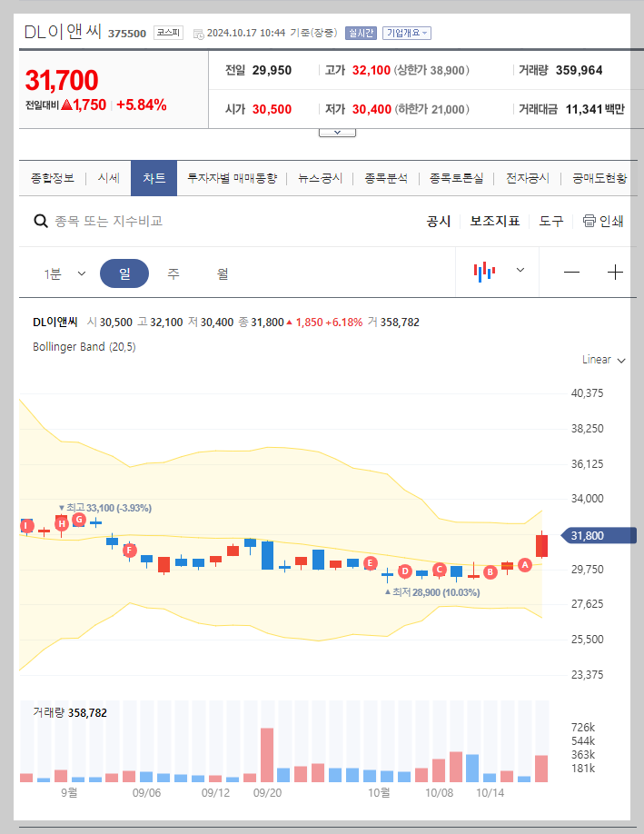644x834 pixels.
Task: Click the candlestick chart style icon
Action: pos(484,272)
